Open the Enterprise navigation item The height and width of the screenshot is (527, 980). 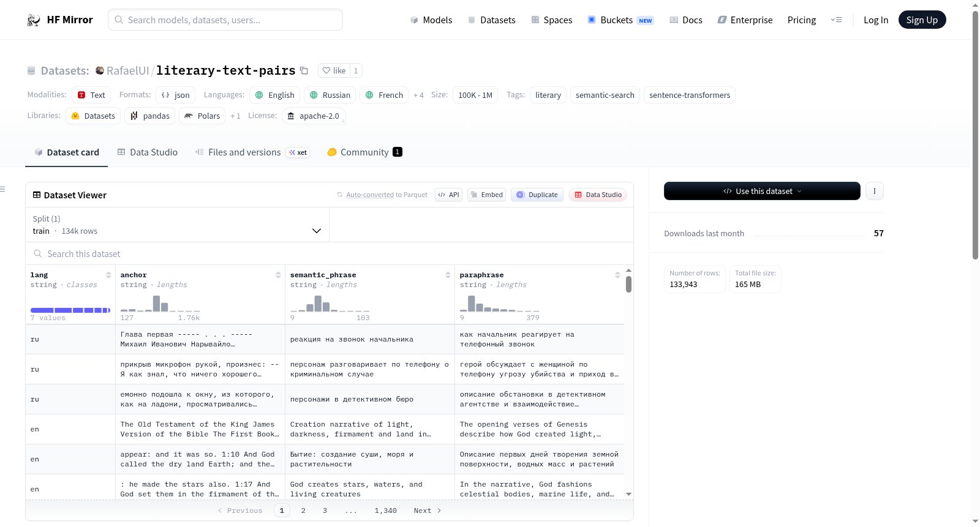tap(745, 20)
